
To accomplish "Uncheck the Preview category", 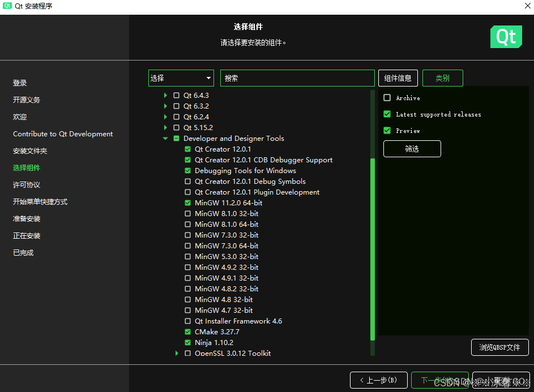I will pos(387,130).
